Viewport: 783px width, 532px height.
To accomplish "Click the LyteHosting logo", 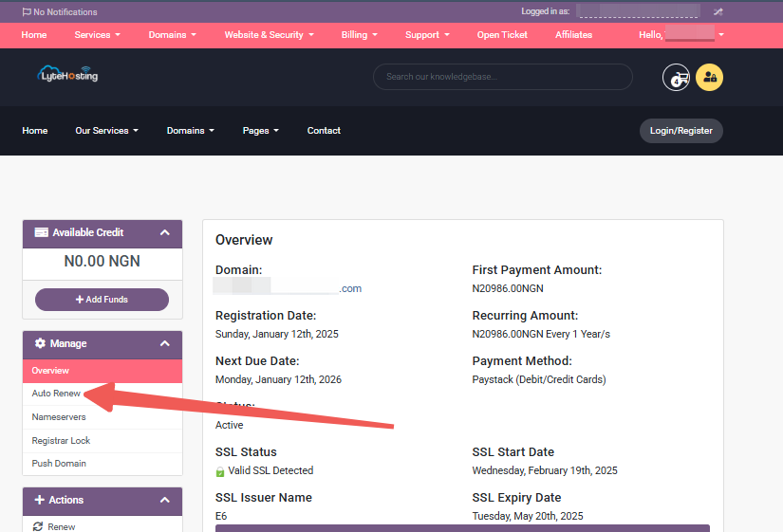I will click(67, 74).
